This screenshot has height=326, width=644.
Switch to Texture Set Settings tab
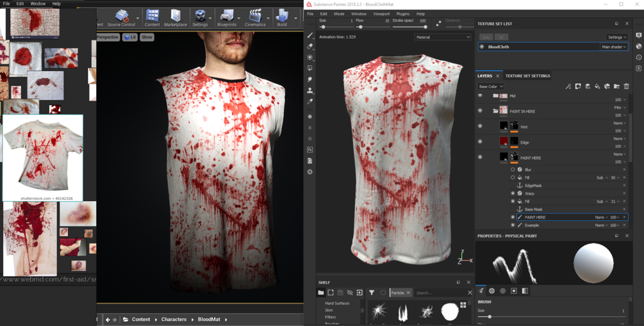[527, 76]
